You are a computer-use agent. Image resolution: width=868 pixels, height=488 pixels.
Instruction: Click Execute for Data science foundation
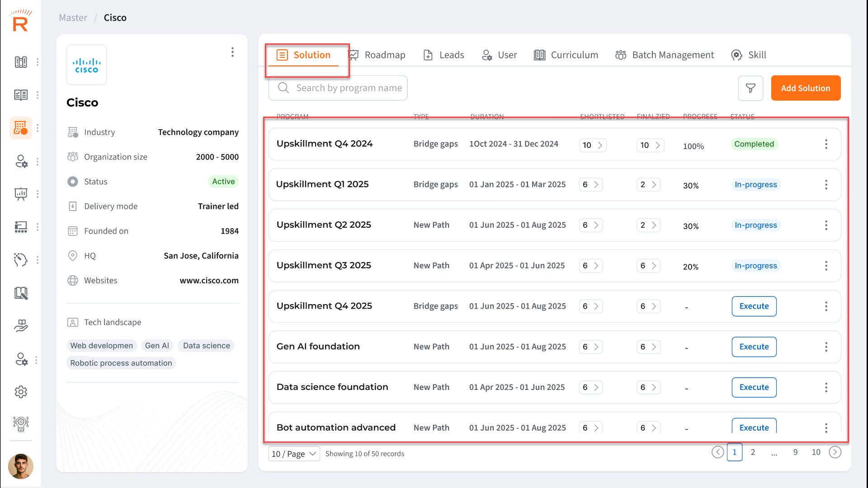point(754,387)
